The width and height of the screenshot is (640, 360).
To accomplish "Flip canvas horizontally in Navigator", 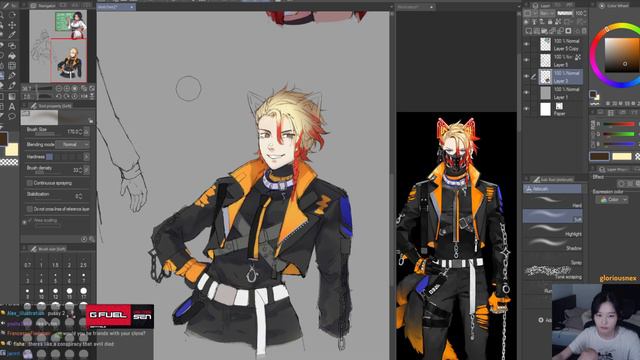I will click(84, 96).
